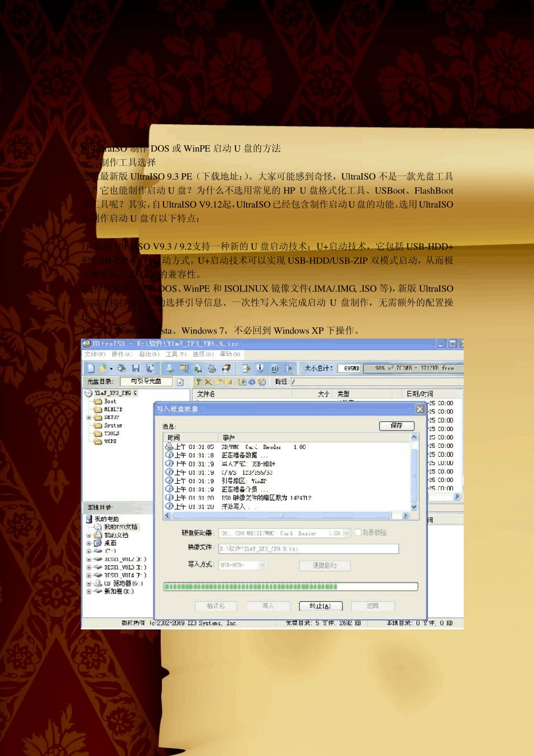Click the Save floppy disk toolbar icon
This screenshot has width=534, height=756.
(x=135, y=368)
